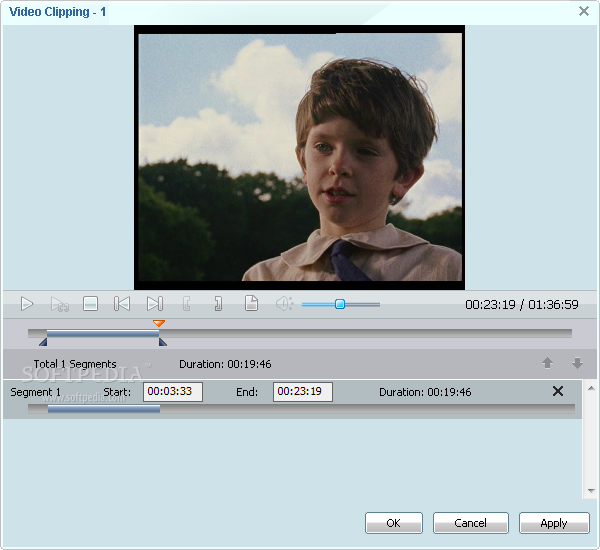Screen dimensions: 600x550
Task: Select the right clip end marker triangle
Action: tap(163, 342)
